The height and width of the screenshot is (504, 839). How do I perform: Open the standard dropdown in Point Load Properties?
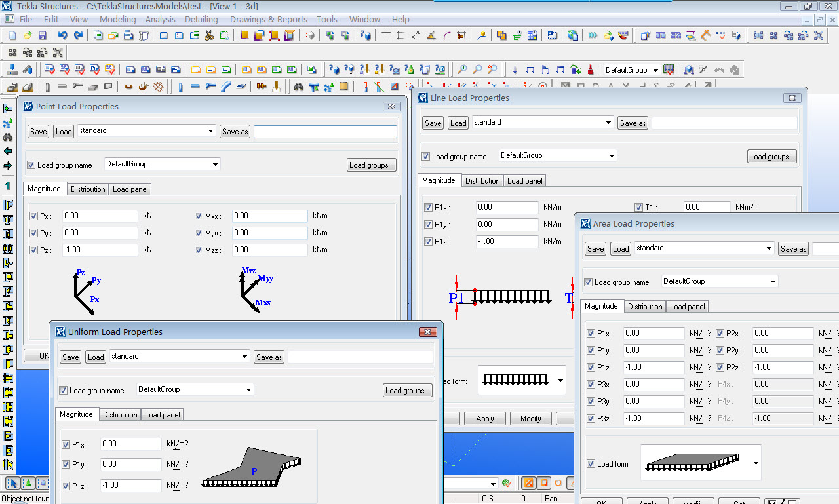point(210,131)
